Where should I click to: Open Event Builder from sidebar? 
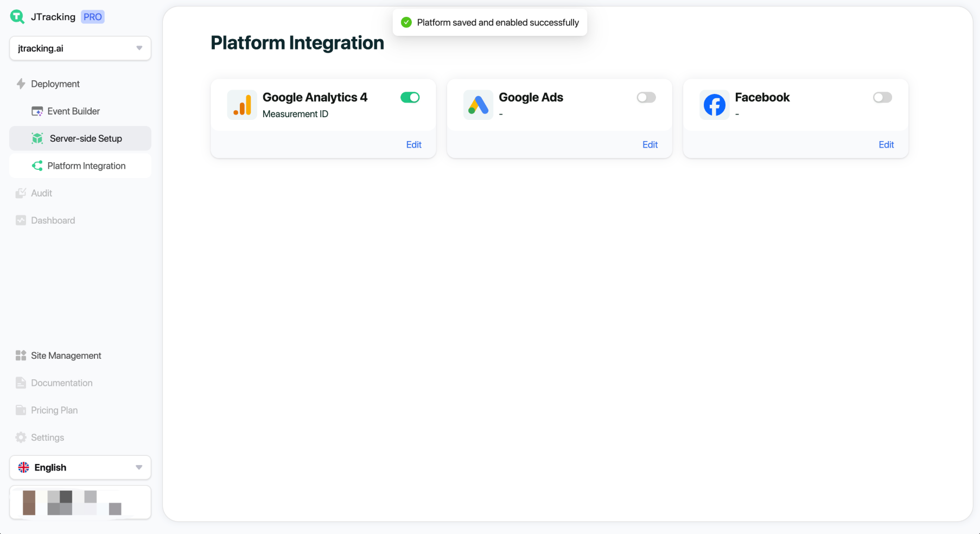click(73, 111)
